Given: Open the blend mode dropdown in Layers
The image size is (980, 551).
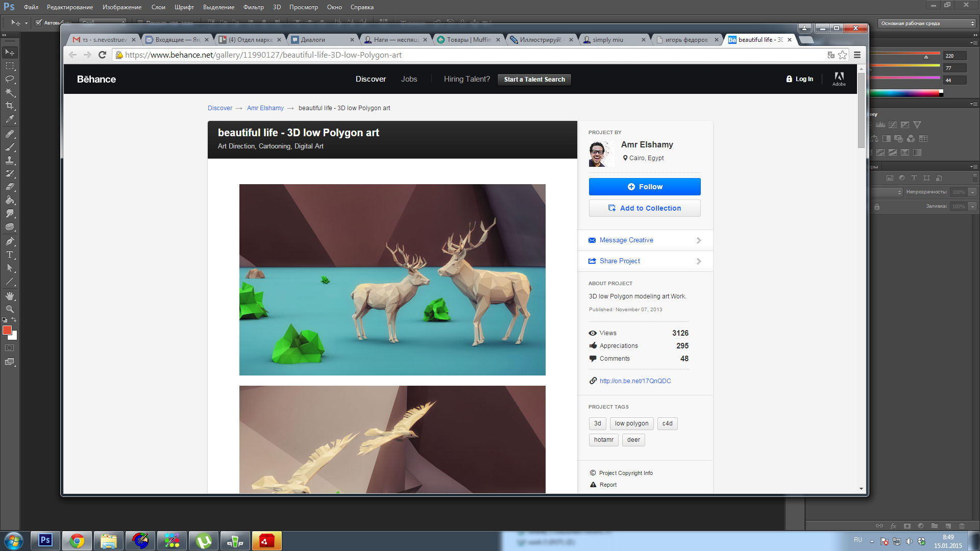Looking at the screenshot, I should point(887,192).
